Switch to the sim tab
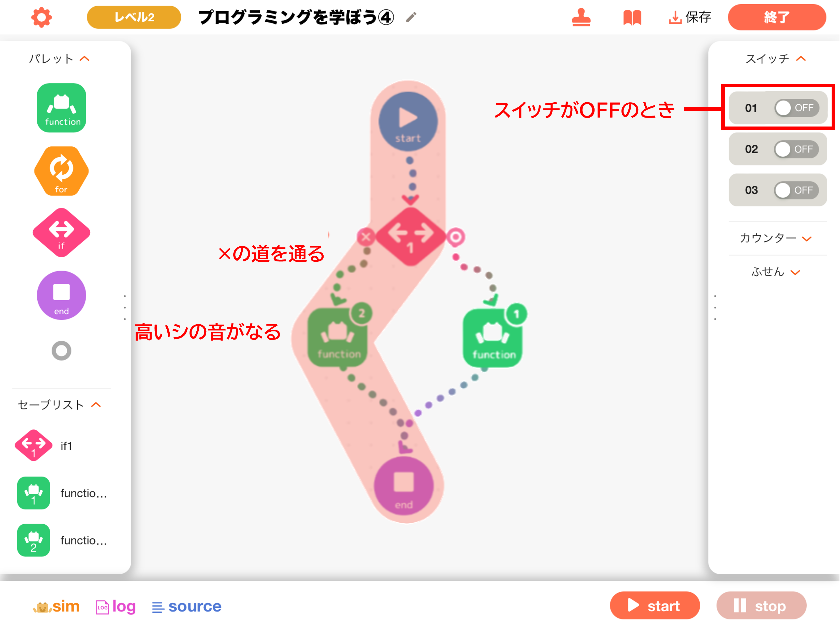840x630 pixels. pos(56,606)
